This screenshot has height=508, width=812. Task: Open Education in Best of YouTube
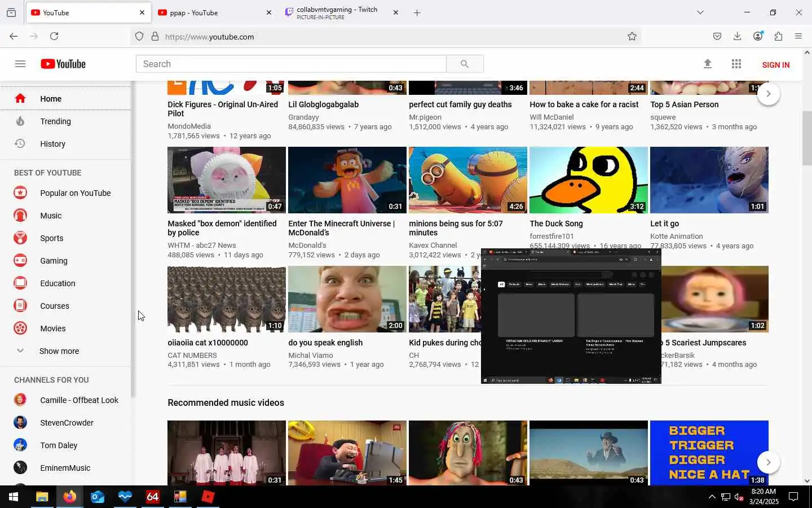tap(65, 283)
